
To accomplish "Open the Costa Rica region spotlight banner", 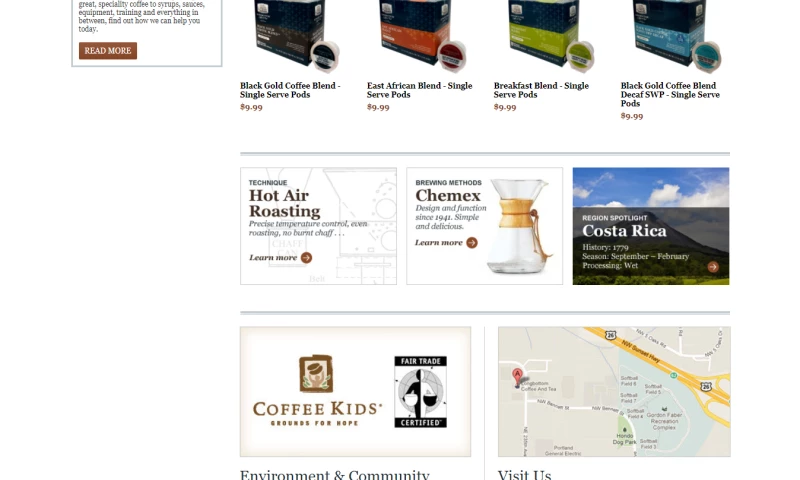I will 651,226.
